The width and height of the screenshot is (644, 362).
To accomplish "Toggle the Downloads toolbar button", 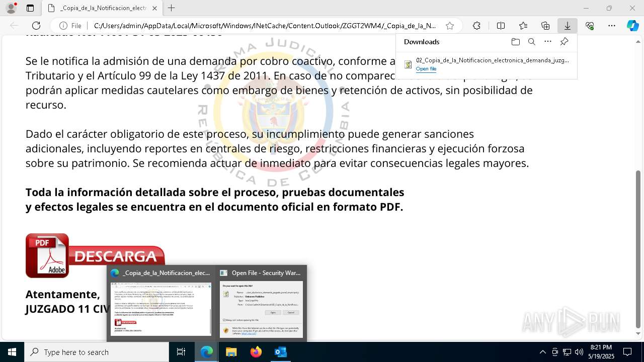I will point(568,26).
